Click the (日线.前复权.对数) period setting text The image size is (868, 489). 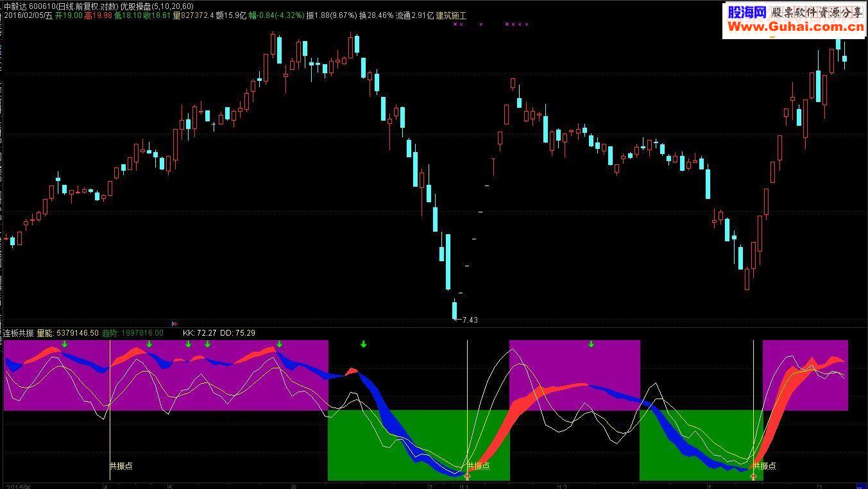pyautogui.click(x=87, y=6)
